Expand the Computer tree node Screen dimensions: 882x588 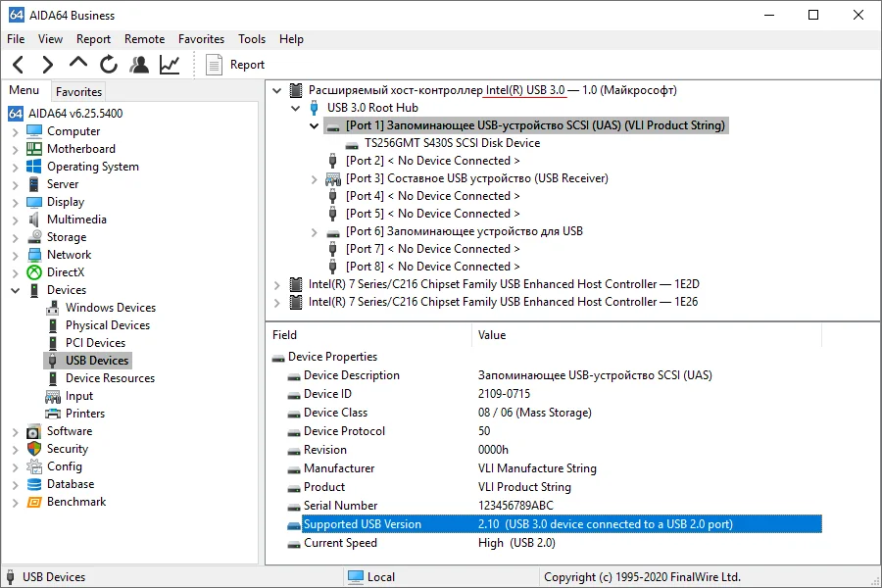point(15,131)
